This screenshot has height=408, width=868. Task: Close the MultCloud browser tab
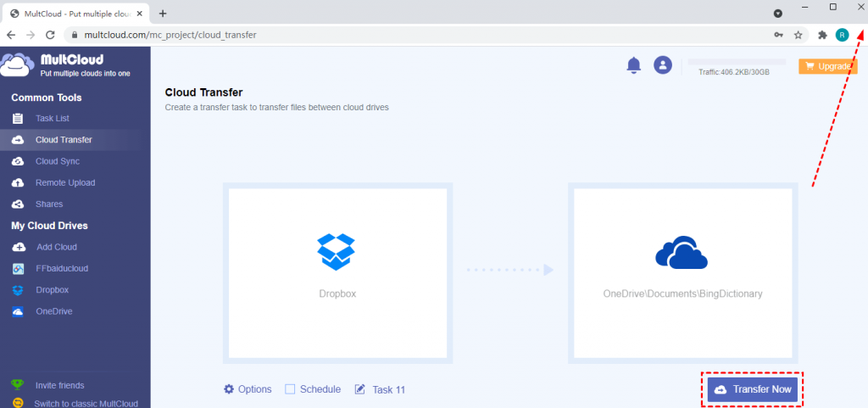pyautogui.click(x=141, y=14)
